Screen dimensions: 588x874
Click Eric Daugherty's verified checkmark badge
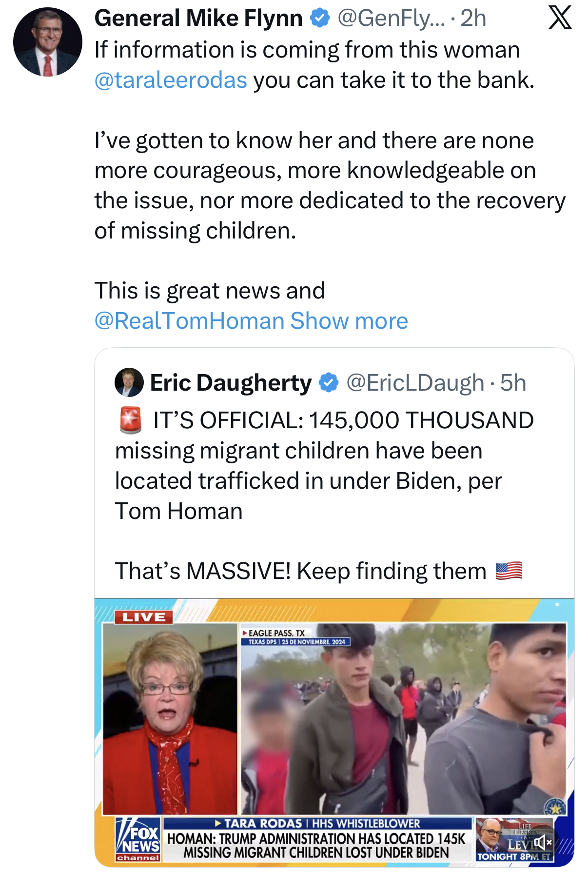coord(329,383)
